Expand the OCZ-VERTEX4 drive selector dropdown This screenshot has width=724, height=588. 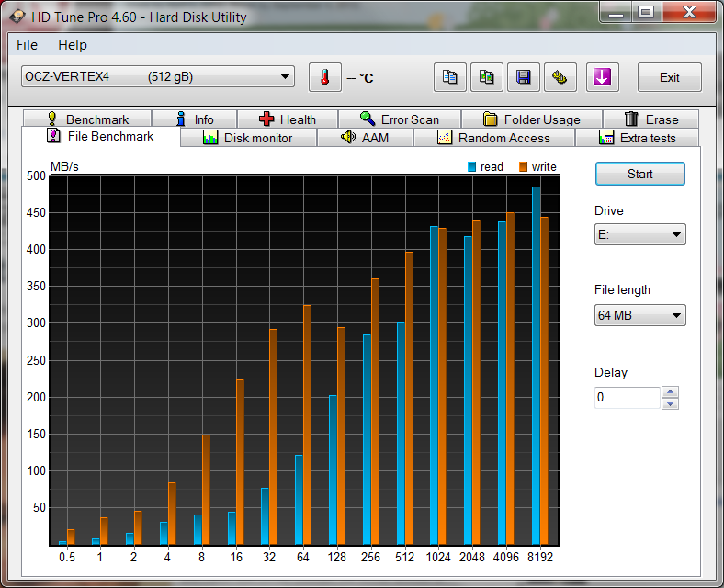(157, 77)
